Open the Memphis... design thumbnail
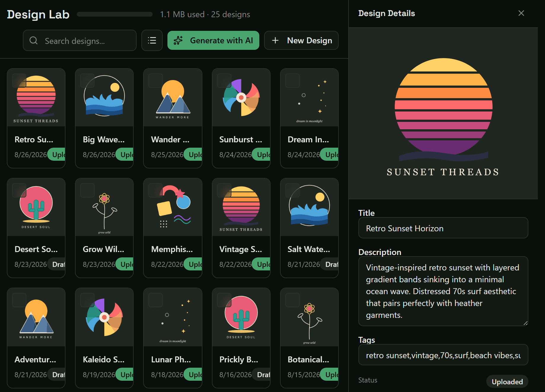The height and width of the screenshot is (392, 545). (x=173, y=207)
